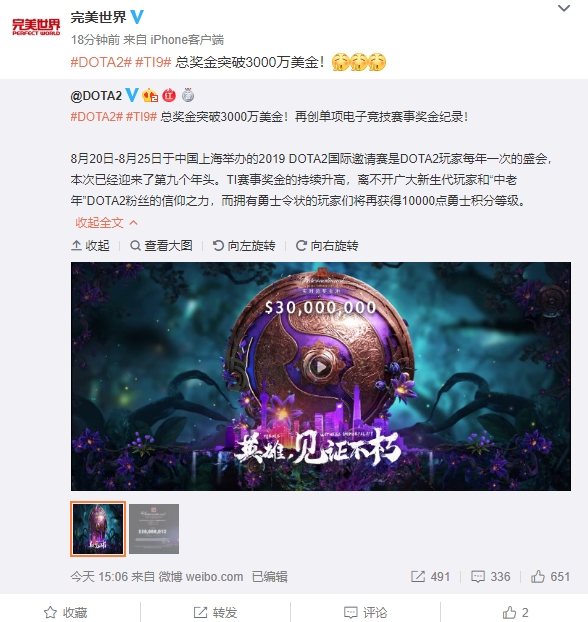The width and height of the screenshot is (588, 622).
Task: Rotate image right with 向右旋转
Action: 327,246
